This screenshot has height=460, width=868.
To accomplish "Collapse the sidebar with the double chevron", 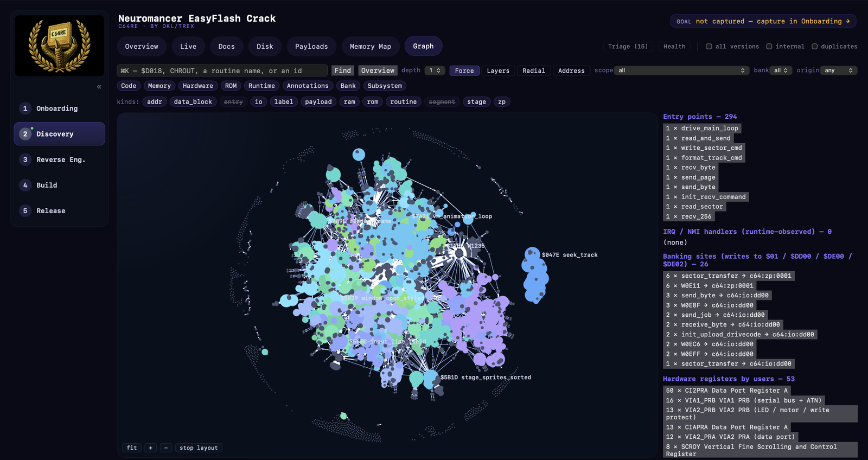I will tap(99, 87).
